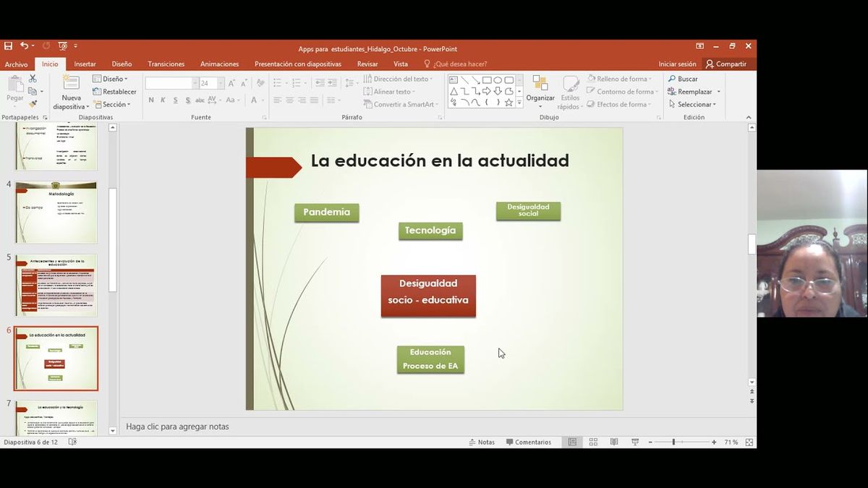This screenshot has height=488, width=868.
Task: Expand Relleno de forma dropdown
Action: 619,79
